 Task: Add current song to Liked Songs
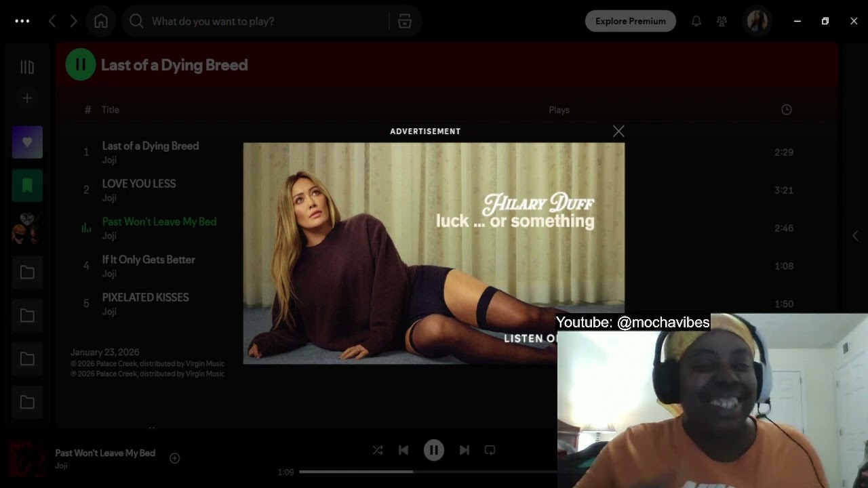pos(174,458)
